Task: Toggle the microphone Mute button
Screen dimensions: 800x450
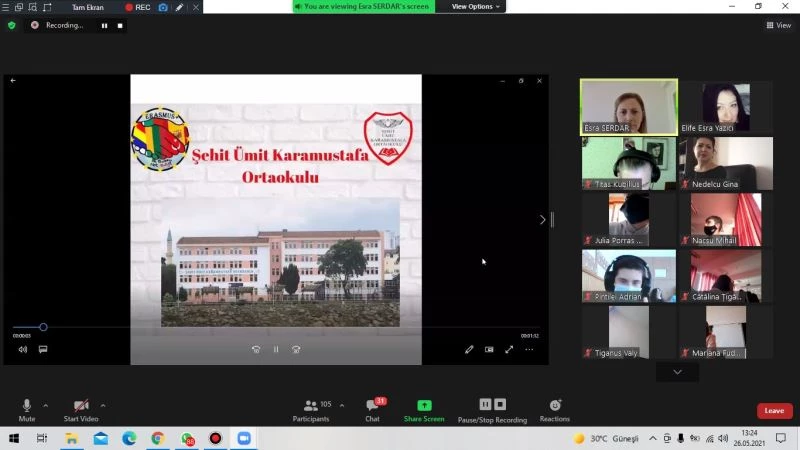Action: [27, 406]
